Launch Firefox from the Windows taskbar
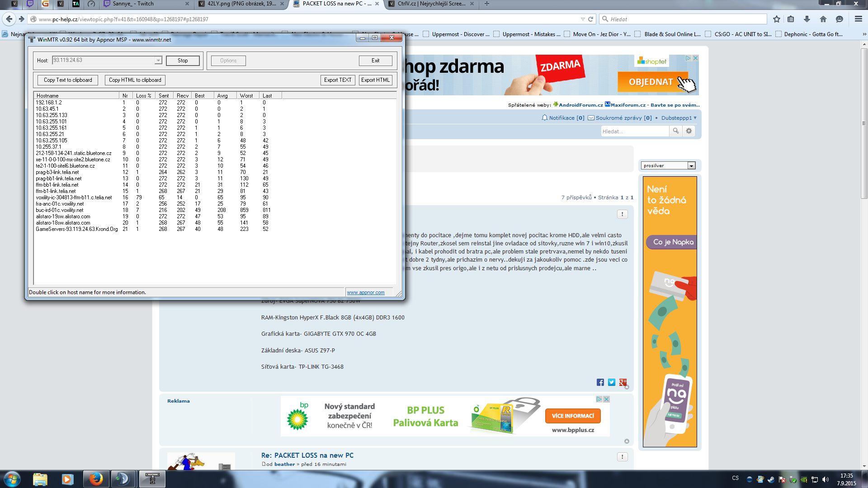This screenshot has height=488, width=868. (x=95, y=479)
